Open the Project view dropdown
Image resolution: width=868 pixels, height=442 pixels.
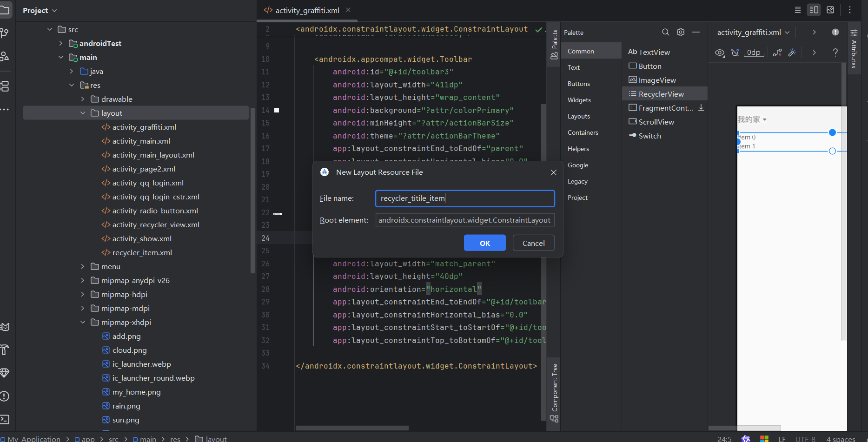click(40, 10)
